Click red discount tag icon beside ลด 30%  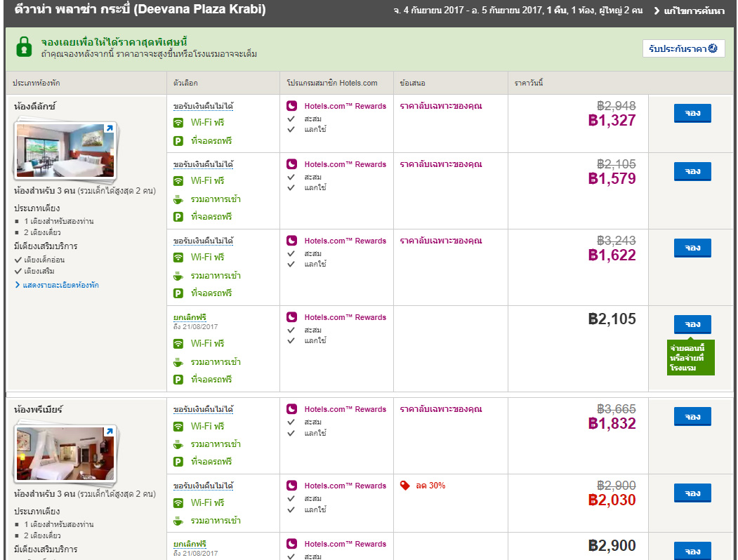pos(404,486)
